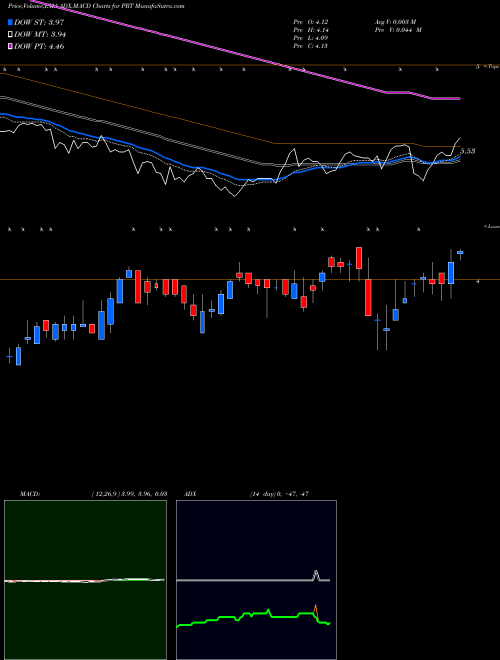Click the 'Pre V: 0.044 M' value
Screen dimensions: 500x660
pos(398,30)
